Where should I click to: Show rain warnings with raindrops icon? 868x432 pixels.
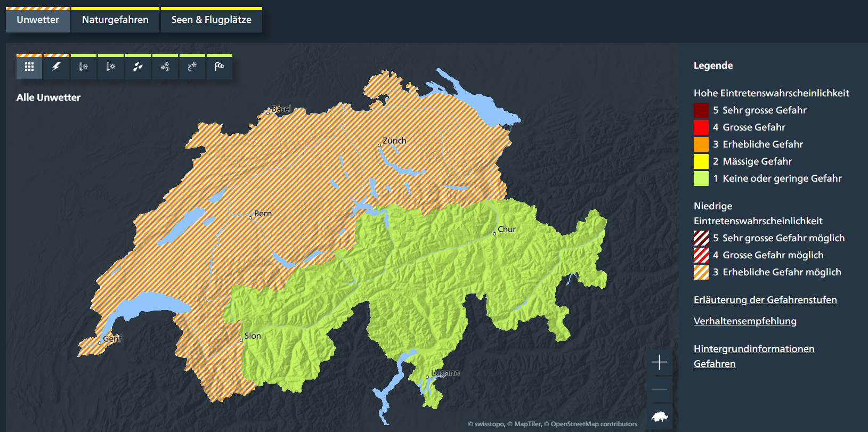[x=138, y=67]
